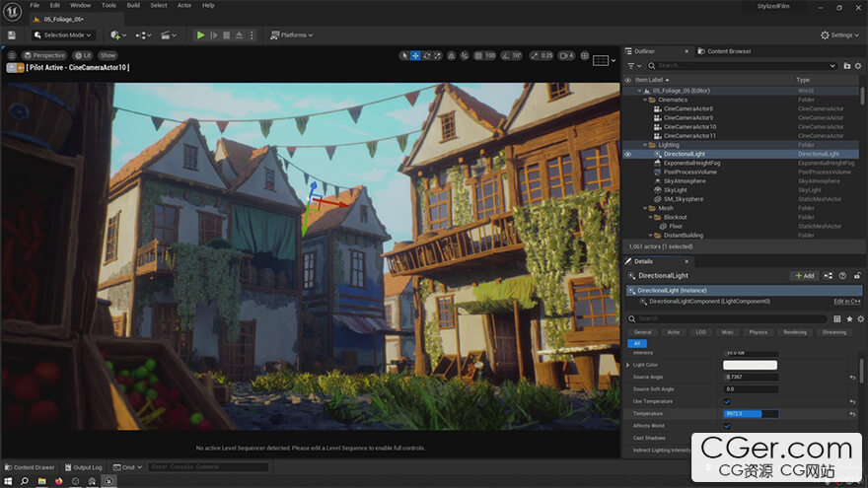Open the Tools menu

click(x=108, y=6)
